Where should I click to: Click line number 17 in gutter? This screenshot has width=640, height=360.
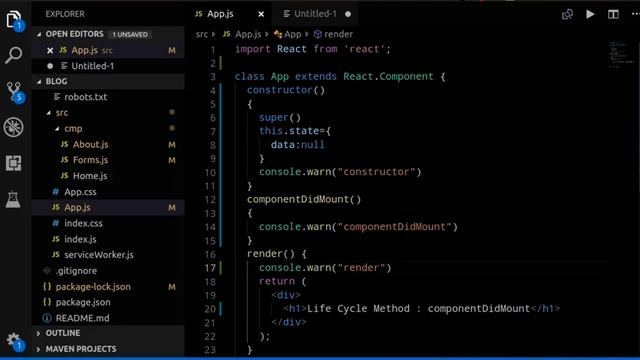click(210, 268)
